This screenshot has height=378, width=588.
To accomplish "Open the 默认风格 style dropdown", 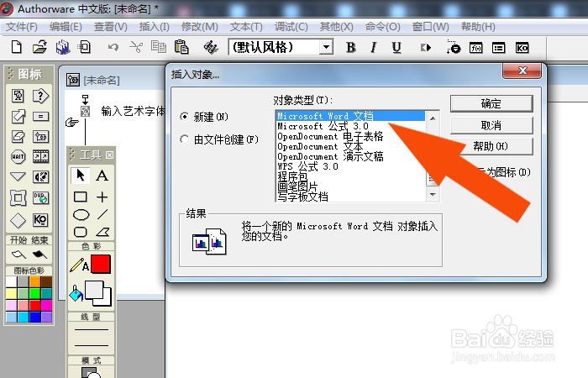I will (327, 48).
